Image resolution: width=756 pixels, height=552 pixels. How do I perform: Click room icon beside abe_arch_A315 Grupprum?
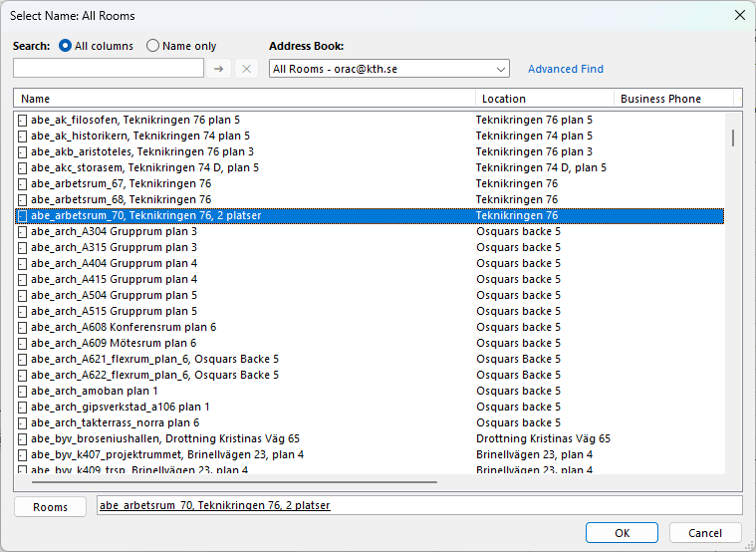(22, 247)
